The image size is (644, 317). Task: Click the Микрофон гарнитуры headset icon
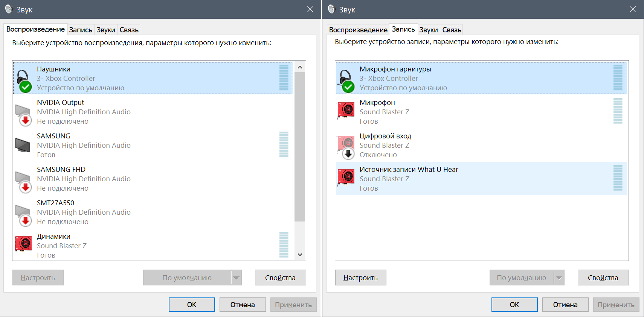pyautogui.click(x=346, y=79)
